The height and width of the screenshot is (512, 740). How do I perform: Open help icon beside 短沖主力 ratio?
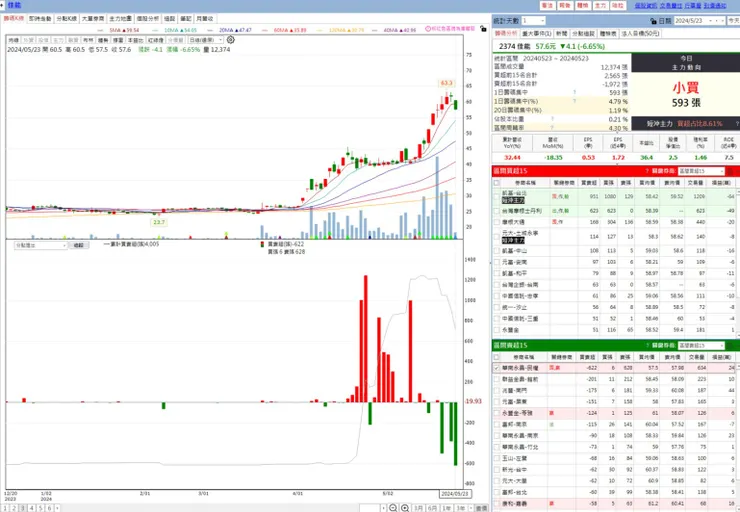pyautogui.click(x=737, y=124)
